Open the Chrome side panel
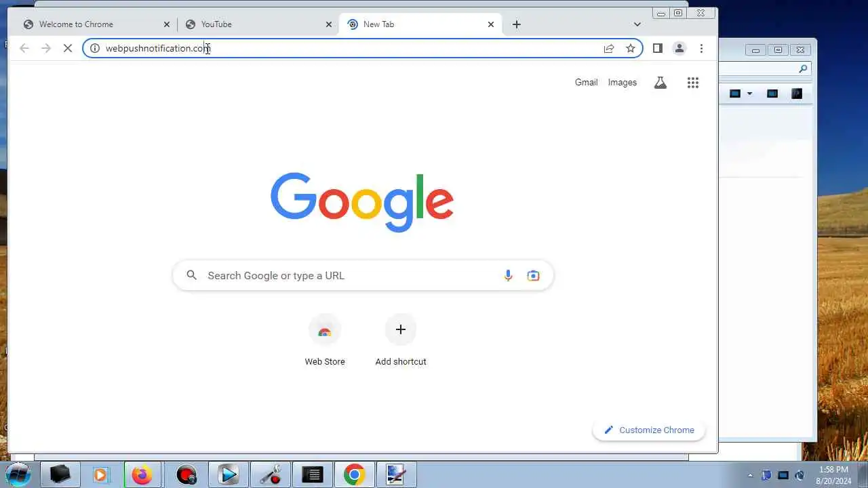This screenshot has width=868, height=488. coord(657,48)
